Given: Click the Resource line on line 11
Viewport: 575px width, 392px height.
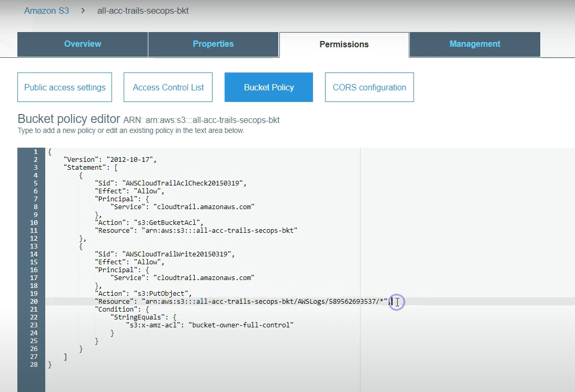Looking at the screenshot, I should click(x=196, y=231).
